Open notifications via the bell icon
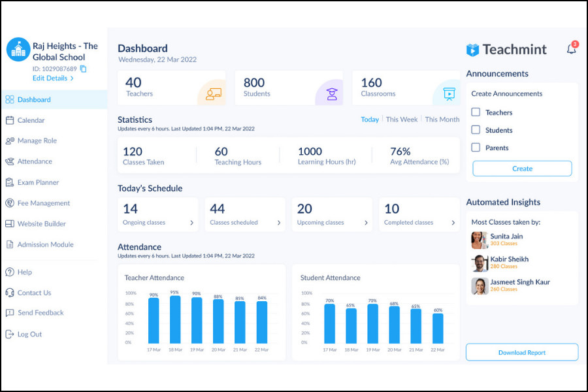The height and width of the screenshot is (392, 588). 570,48
